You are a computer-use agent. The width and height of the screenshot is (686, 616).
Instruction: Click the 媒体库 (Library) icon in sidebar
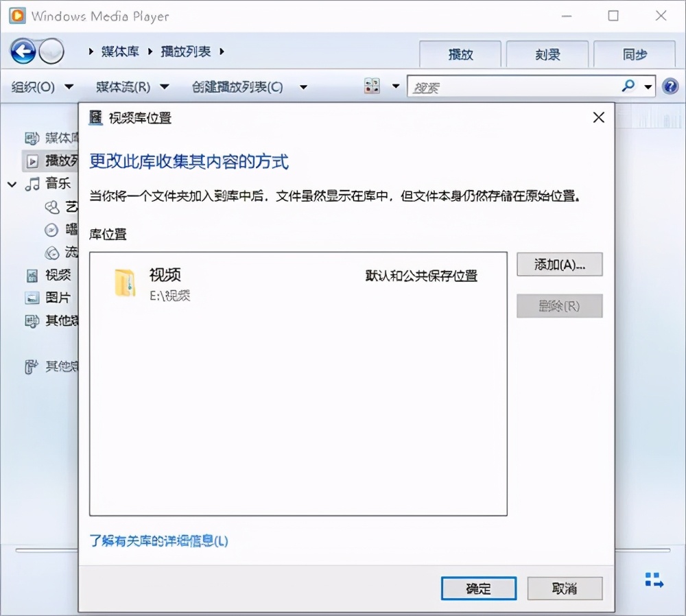(32, 137)
